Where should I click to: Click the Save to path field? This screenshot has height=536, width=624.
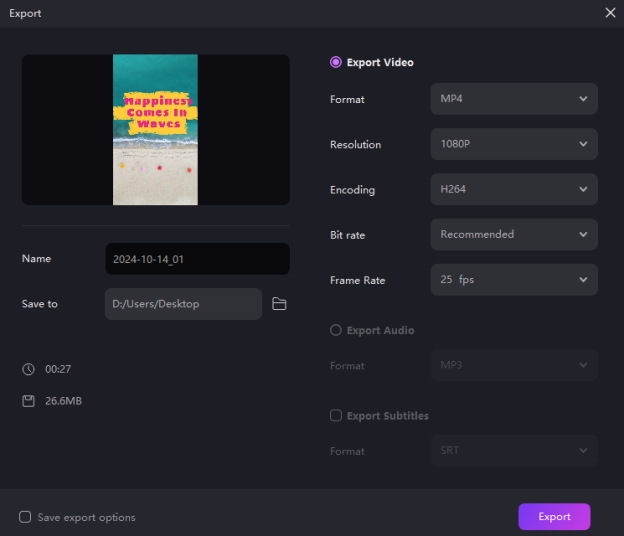tap(183, 304)
